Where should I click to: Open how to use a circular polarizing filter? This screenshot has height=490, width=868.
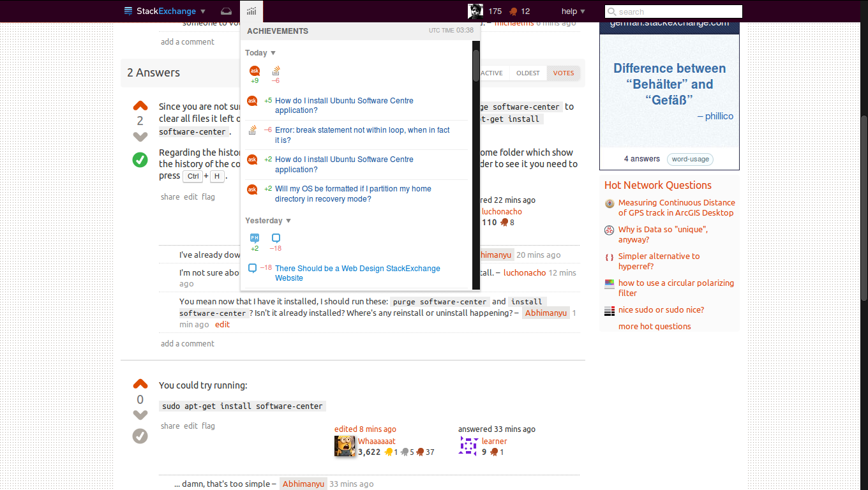pos(676,288)
